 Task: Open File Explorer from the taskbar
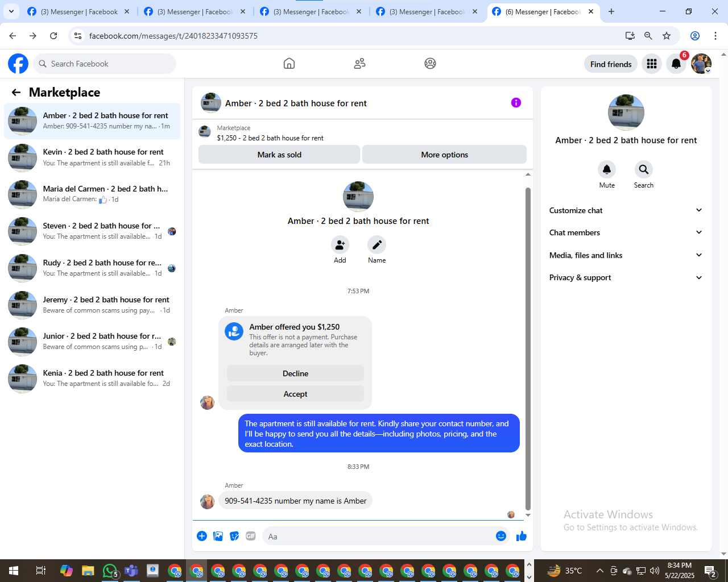click(x=88, y=571)
